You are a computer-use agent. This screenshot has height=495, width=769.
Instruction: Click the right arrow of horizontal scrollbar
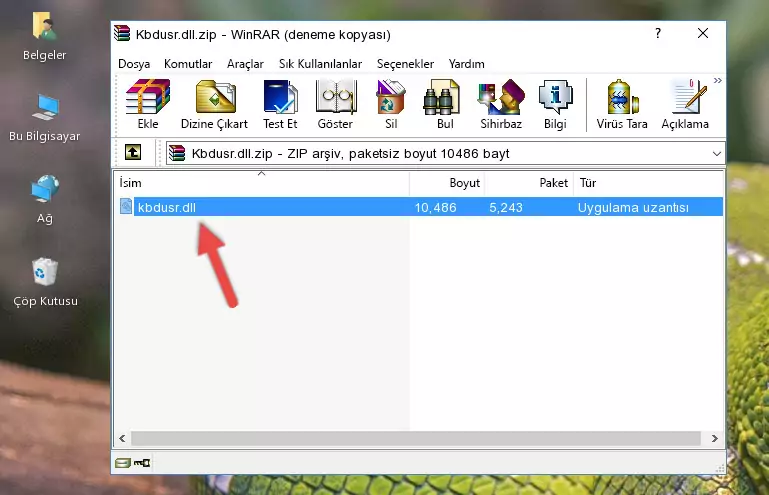coord(715,438)
